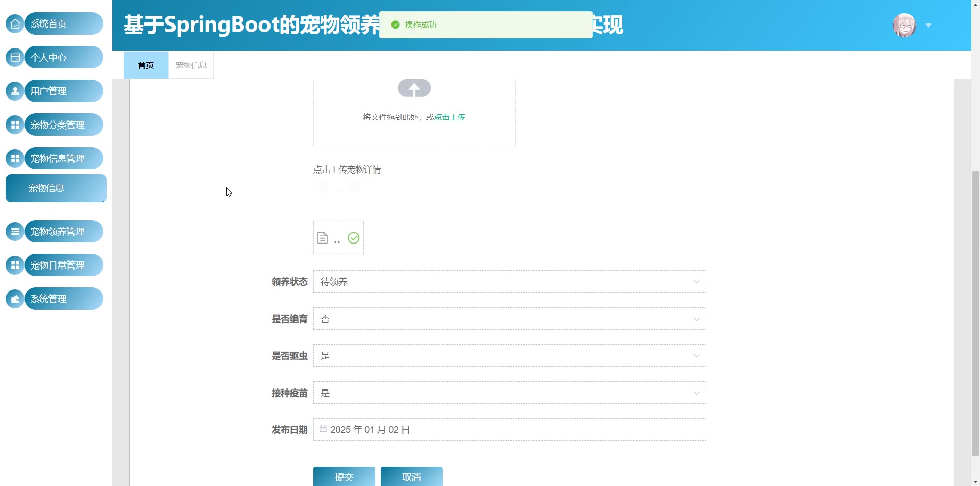Screen dimensions: 980x486
Task: Click the 是否驱虫 dropdown chevron
Action: (696, 356)
